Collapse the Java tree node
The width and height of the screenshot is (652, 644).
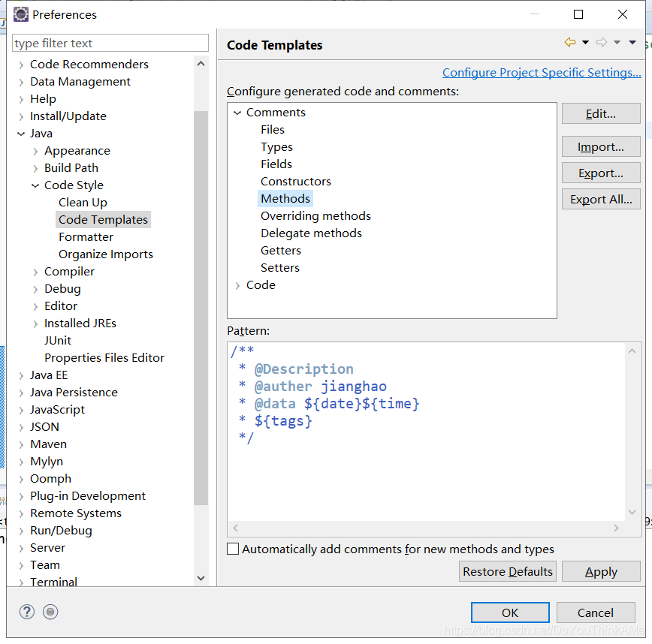pos(21,134)
